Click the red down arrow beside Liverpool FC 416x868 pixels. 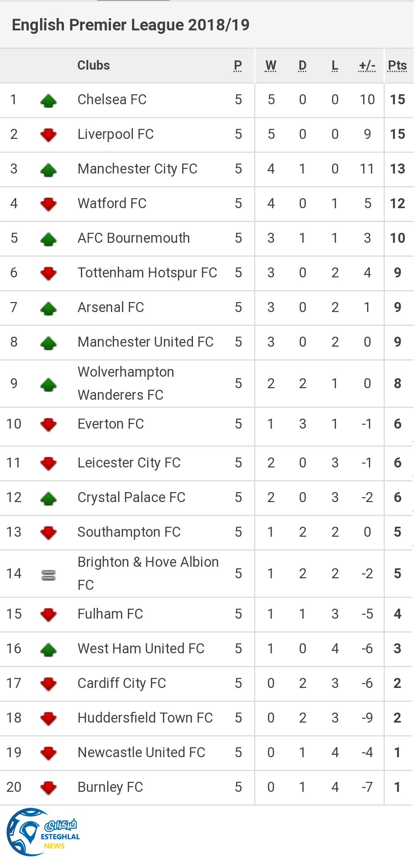[x=49, y=135]
